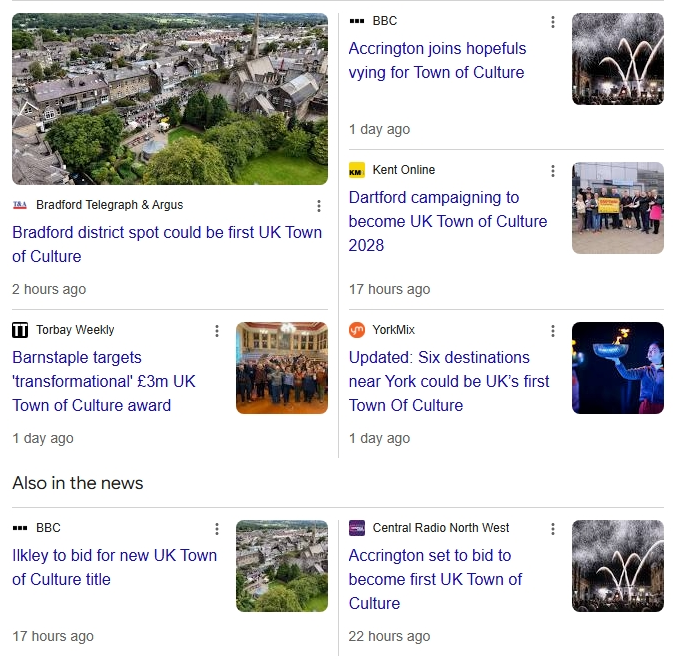This screenshot has width=675, height=659.
Task: Open 'Barnstaple targets transformational £3m' headline
Action: click(104, 381)
